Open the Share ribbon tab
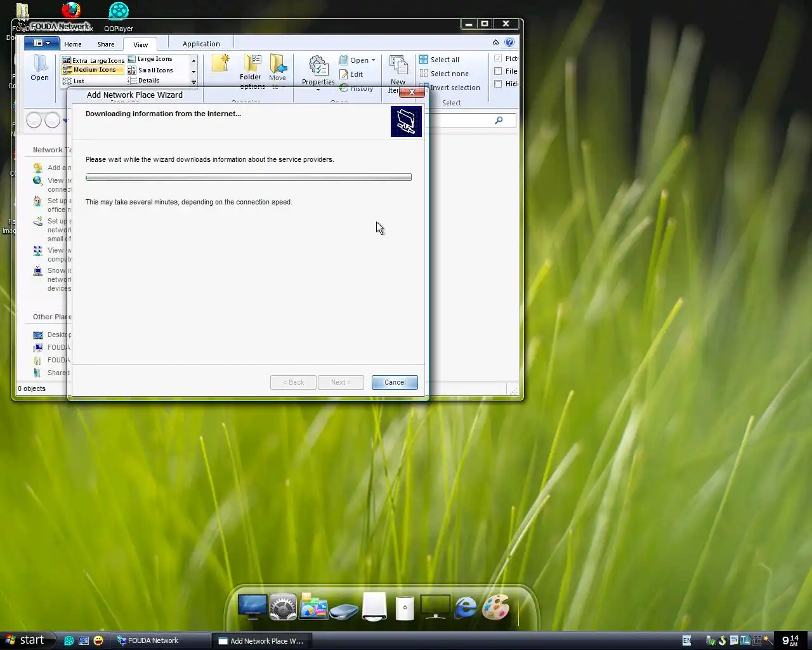 coord(106,44)
